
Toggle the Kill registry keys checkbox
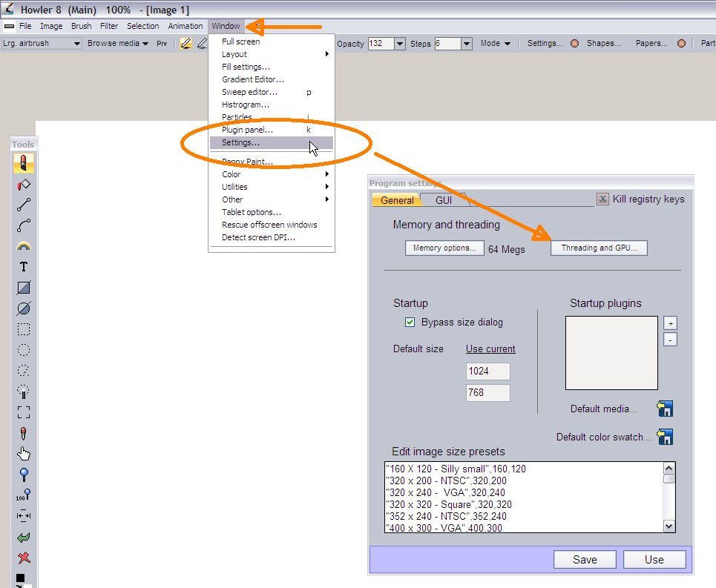coord(603,199)
